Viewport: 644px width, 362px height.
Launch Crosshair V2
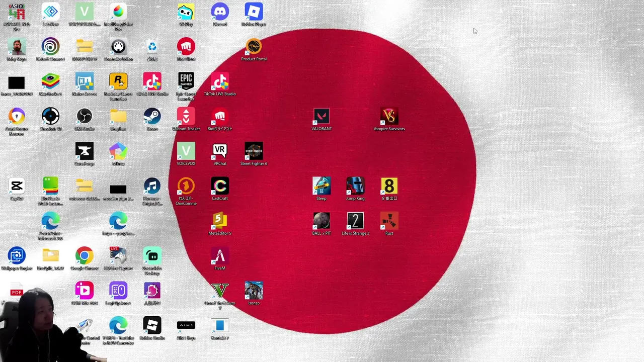pyautogui.click(x=50, y=117)
